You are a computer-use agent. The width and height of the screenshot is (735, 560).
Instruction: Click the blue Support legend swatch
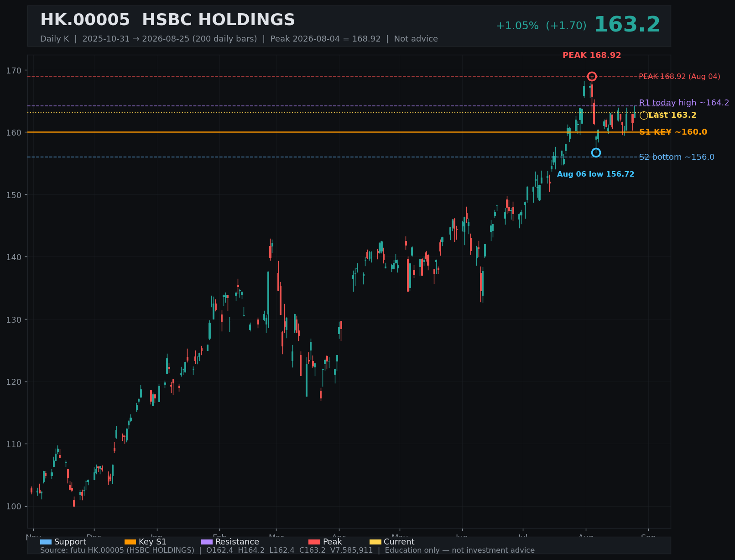pyautogui.click(x=46, y=542)
